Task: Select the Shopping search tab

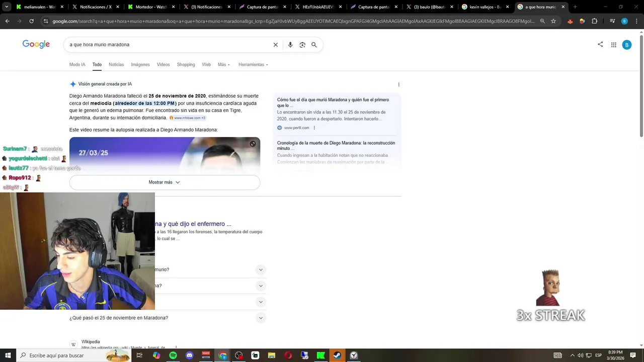Action: [186, 64]
